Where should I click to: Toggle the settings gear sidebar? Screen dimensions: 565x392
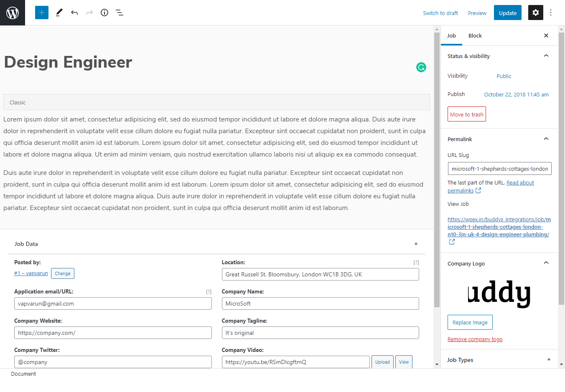click(x=535, y=13)
